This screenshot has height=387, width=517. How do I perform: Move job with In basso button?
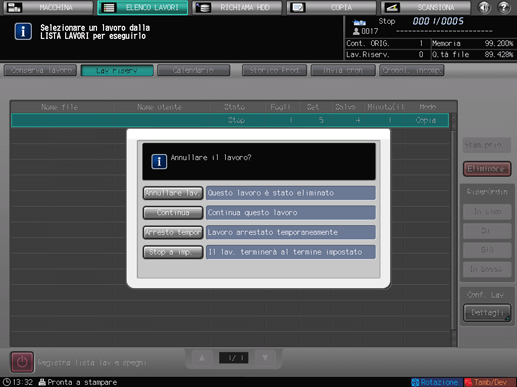487,269
